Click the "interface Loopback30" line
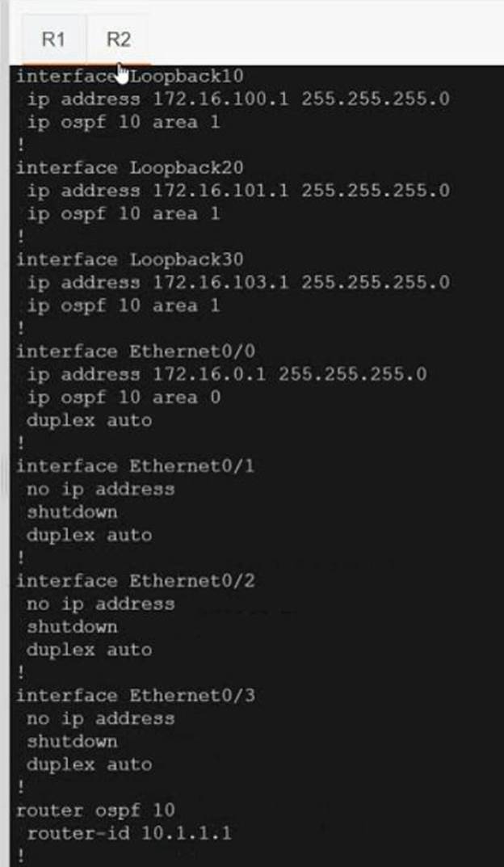 click(129, 259)
